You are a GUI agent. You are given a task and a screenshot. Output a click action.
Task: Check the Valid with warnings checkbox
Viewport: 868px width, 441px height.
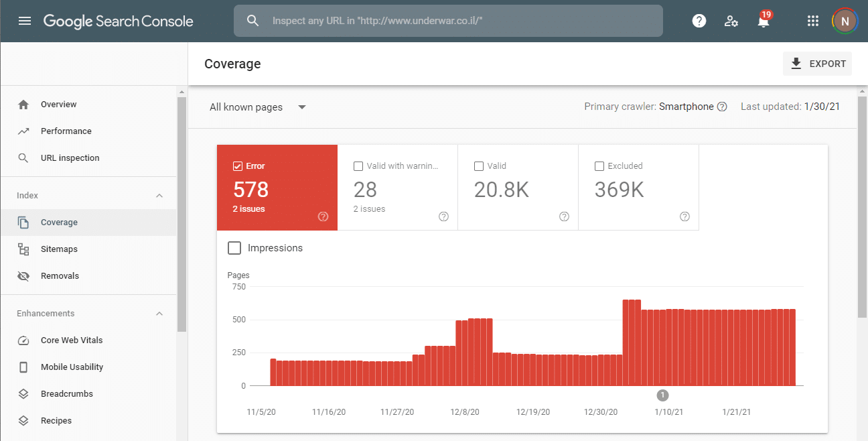[x=358, y=166]
